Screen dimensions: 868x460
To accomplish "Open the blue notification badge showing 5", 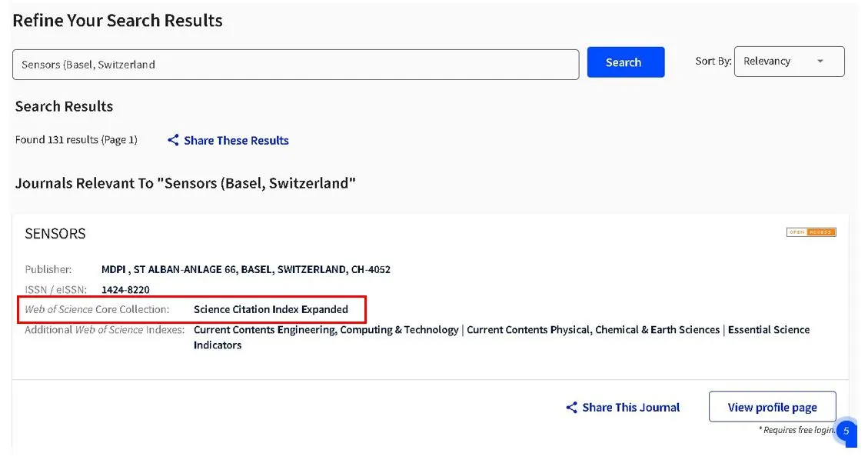I will coord(846,432).
